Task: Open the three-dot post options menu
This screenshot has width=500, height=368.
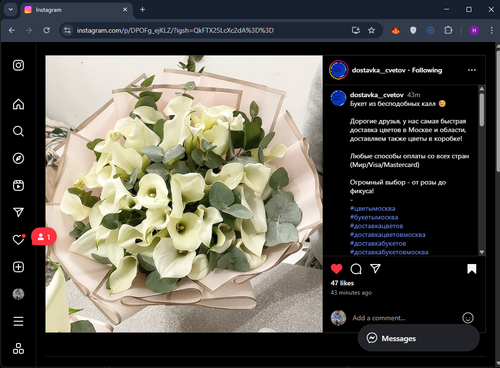Action: (472, 70)
